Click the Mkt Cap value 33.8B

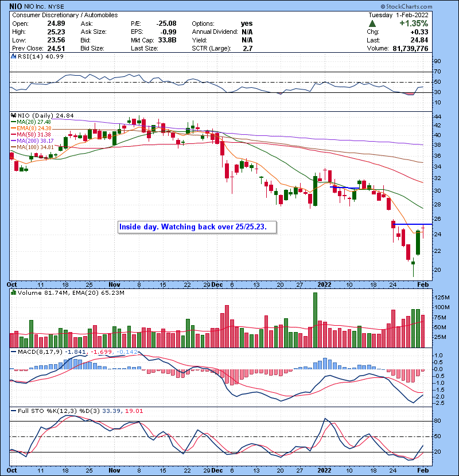(x=167, y=40)
